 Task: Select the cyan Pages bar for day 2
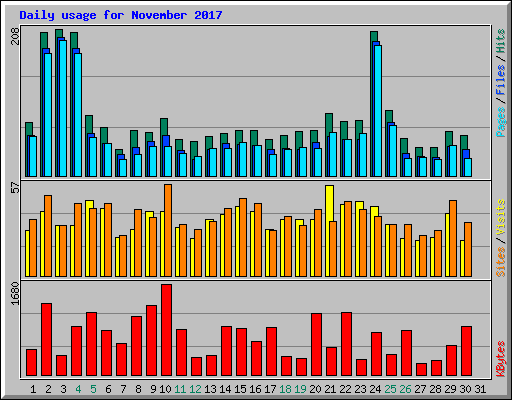(x=48, y=115)
